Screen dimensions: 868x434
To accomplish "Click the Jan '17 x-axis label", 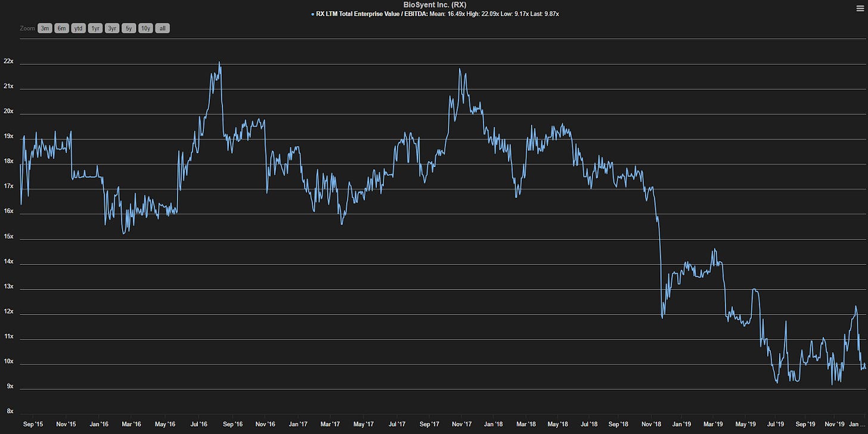I will coord(298,425).
